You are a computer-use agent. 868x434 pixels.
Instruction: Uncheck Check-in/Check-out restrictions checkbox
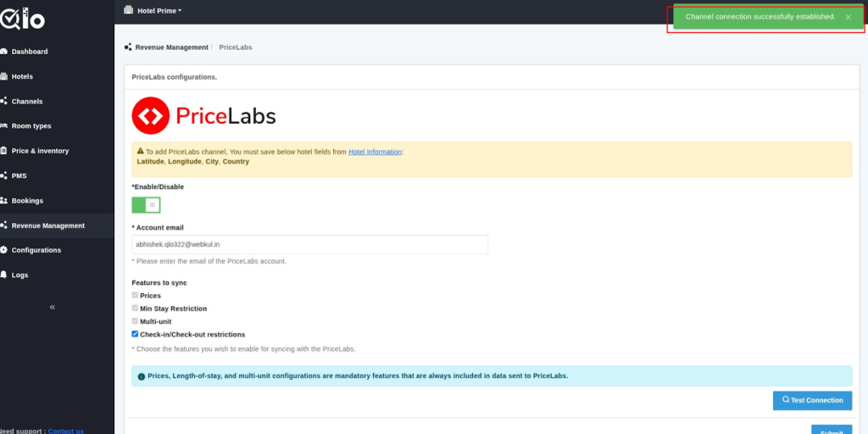[x=135, y=334]
